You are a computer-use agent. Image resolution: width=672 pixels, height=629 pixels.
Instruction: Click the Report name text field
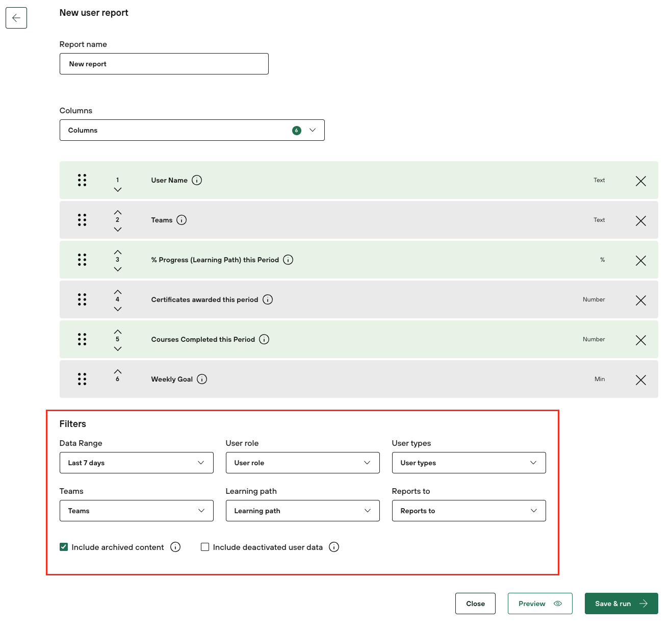[164, 64]
